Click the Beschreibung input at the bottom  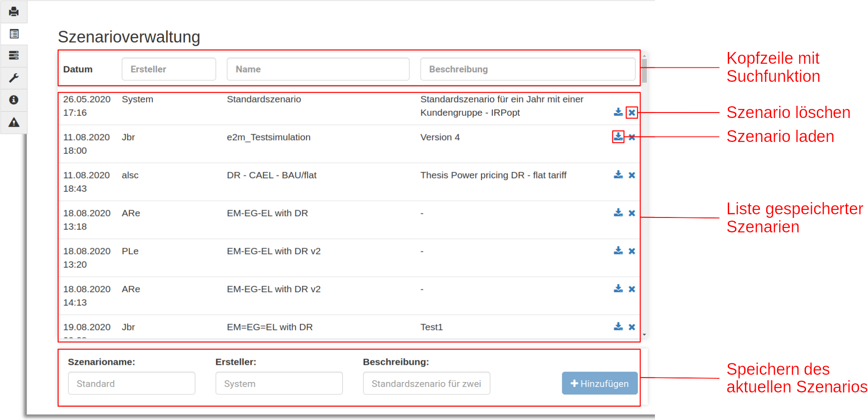tap(427, 383)
